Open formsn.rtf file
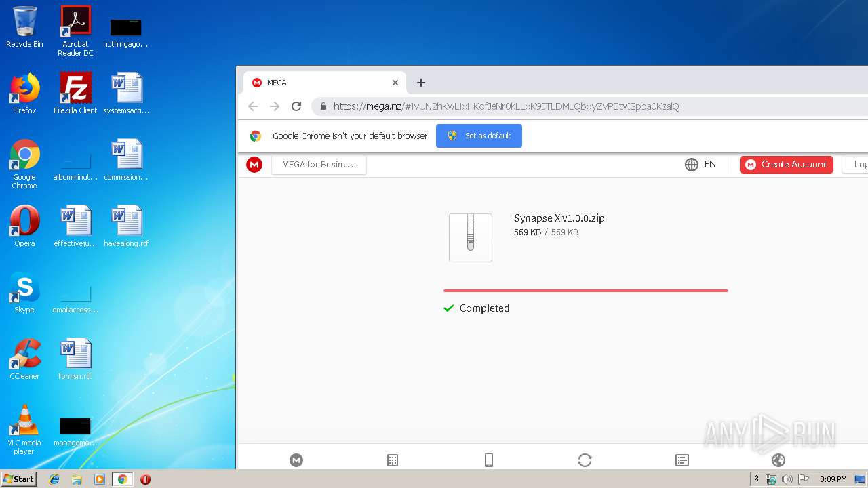 tap(75, 359)
